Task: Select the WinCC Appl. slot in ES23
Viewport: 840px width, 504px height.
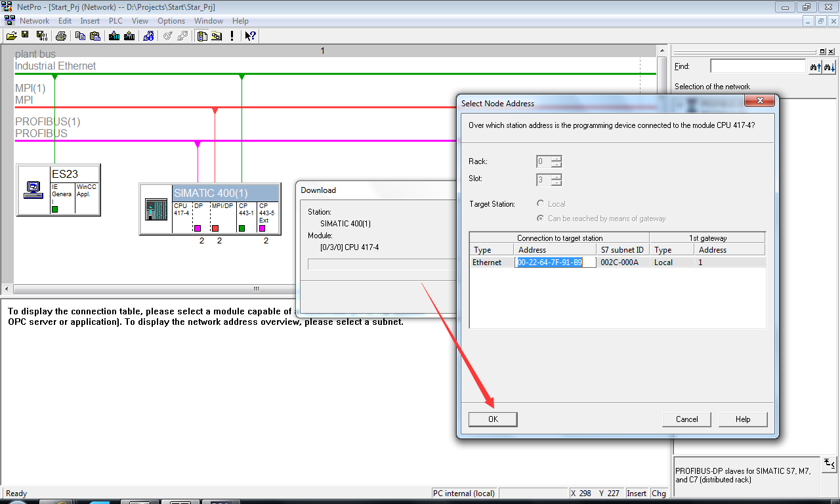Action: coord(87,198)
